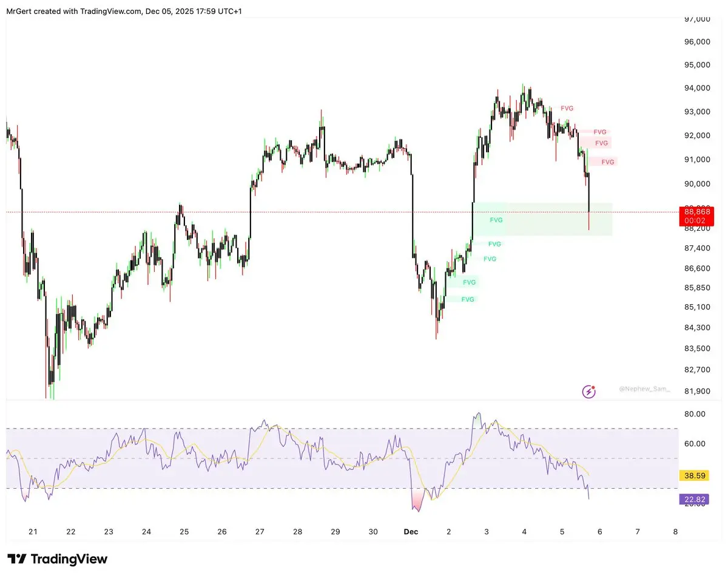Click date 22 on the time axis
Viewport: 728px width, 578px height.
[x=71, y=531]
